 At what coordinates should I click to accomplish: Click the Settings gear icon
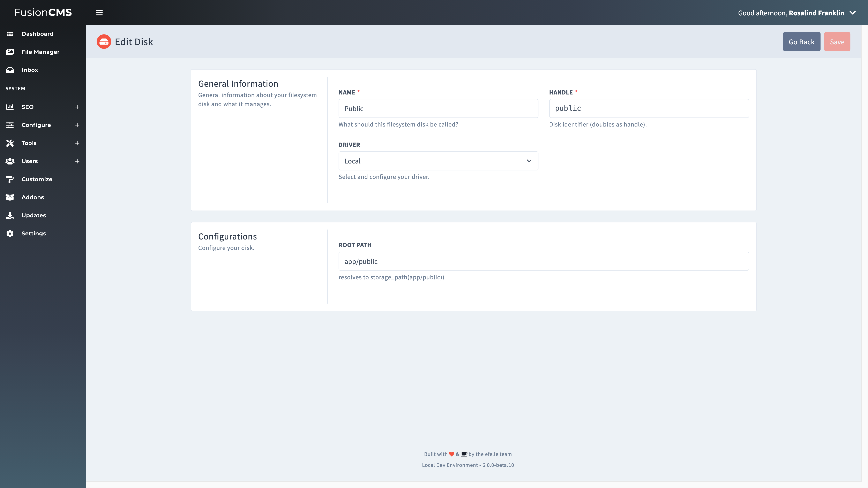pyautogui.click(x=10, y=233)
